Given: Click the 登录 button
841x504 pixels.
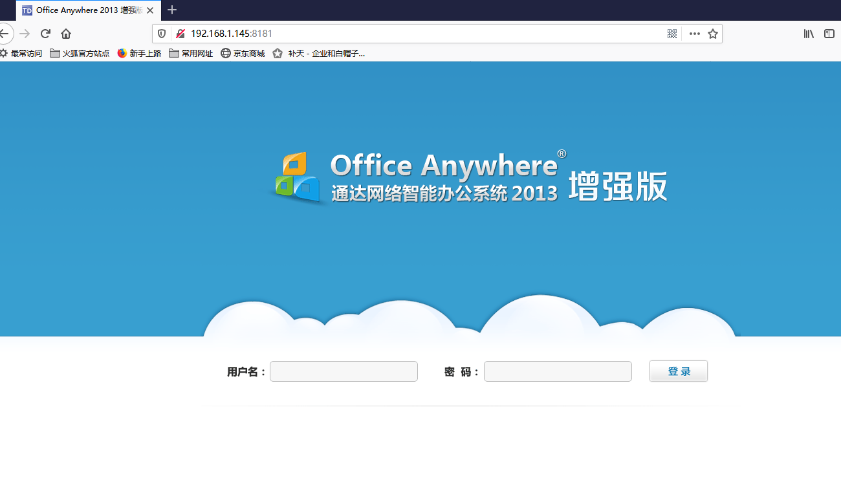Looking at the screenshot, I should coord(679,371).
